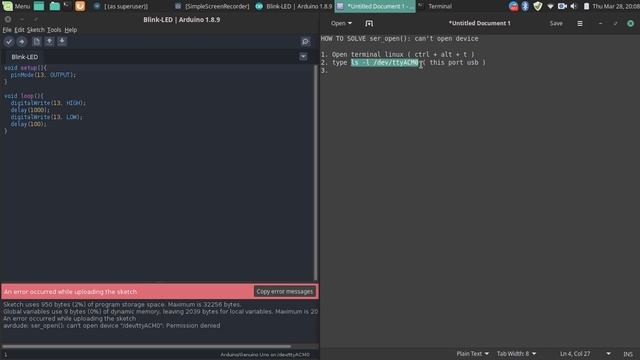Open the text editor hamburger menu
This screenshot has width=640, height=360.
click(x=580, y=23)
